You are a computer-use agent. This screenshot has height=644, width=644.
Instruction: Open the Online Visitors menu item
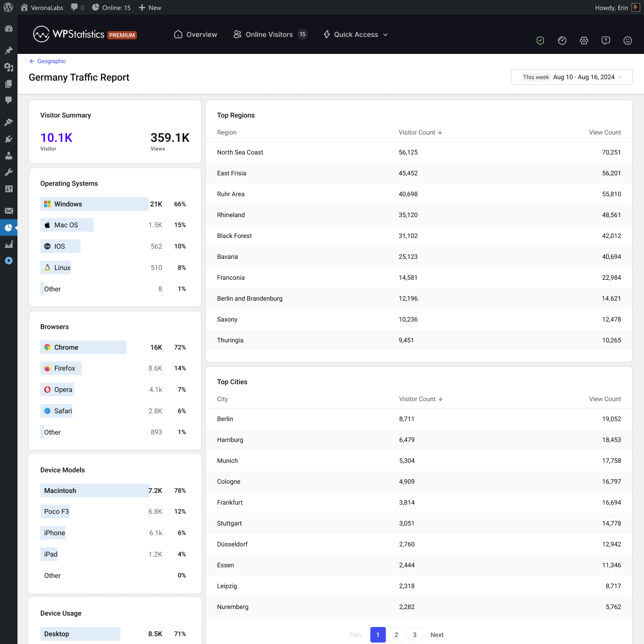pyautogui.click(x=270, y=34)
